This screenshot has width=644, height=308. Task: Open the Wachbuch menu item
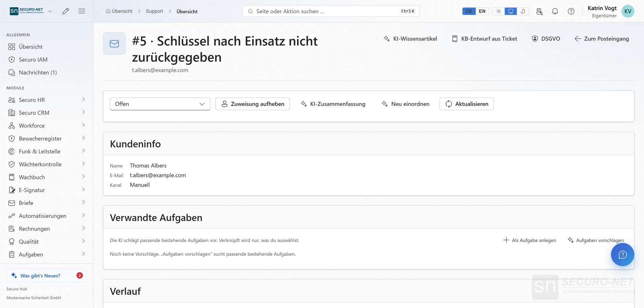coord(46,177)
